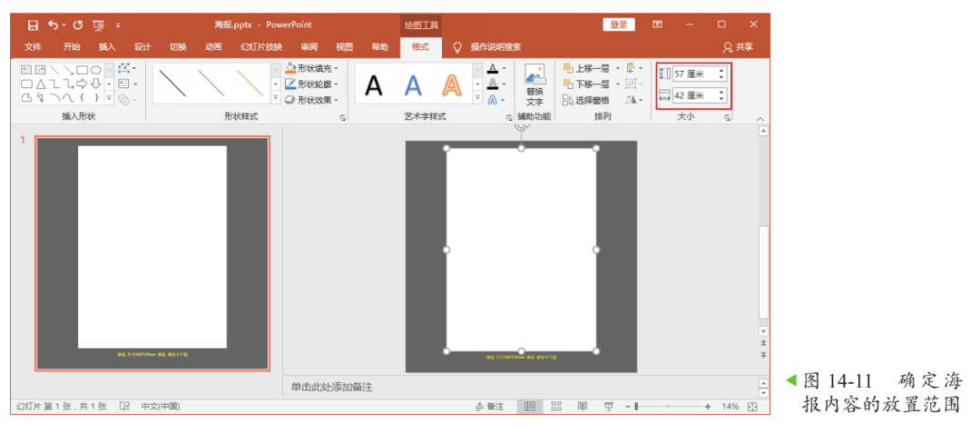Screen dimensions: 980x433
Task: Select the rectangle shape
Action: (82, 69)
